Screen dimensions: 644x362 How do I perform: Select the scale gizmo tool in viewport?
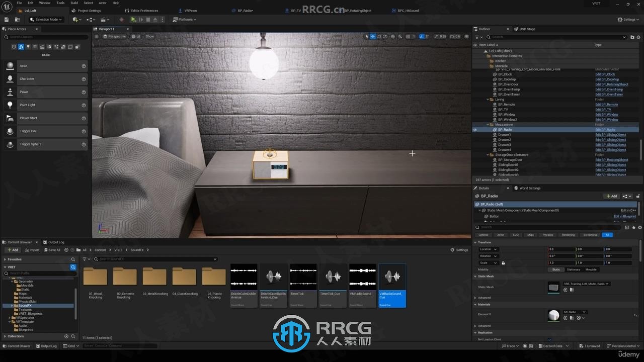(386, 36)
